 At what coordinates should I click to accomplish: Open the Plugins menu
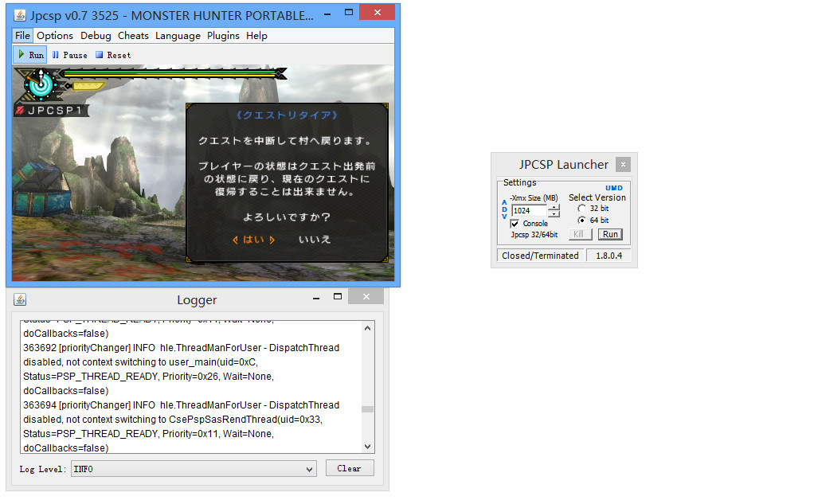(x=223, y=36)
